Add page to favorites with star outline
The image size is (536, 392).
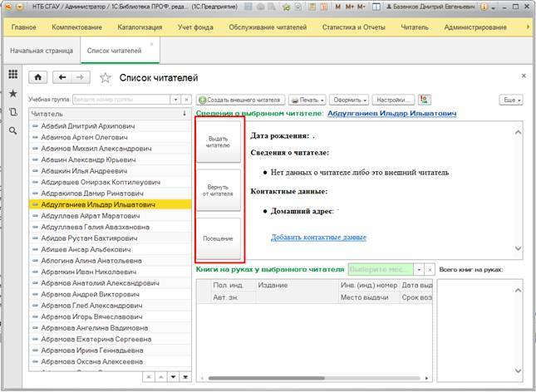[x=105, y=78]
